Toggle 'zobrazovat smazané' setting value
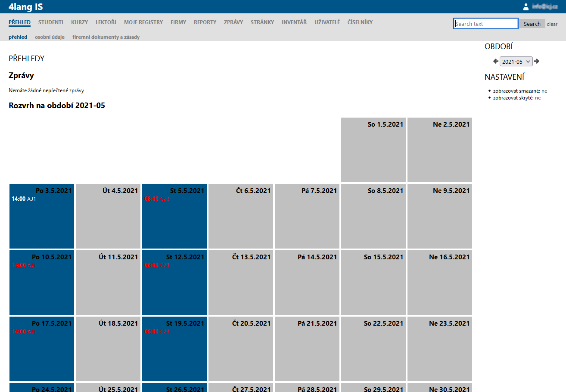The width and height of the screenshot is (566, 392). pos(544,91)
